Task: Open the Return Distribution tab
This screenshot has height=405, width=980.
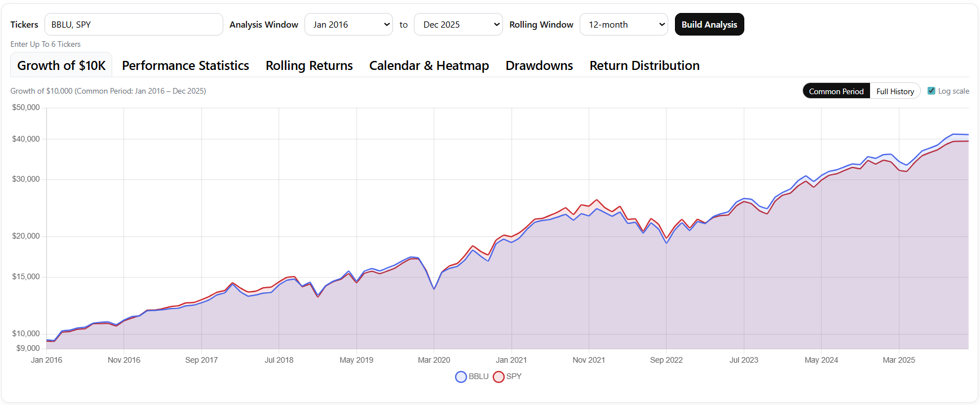Action: pos(644,65)
